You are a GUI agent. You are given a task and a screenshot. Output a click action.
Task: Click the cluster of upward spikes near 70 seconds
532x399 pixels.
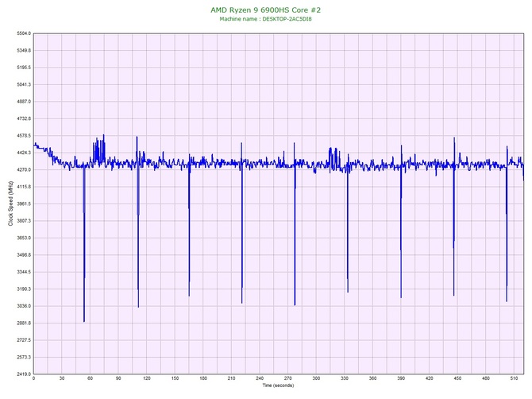tap(99, 145)
